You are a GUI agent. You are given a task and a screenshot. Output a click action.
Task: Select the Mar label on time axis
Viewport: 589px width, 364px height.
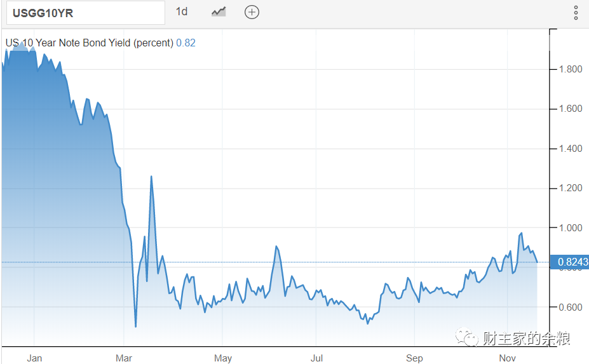[x=124, y=358]
